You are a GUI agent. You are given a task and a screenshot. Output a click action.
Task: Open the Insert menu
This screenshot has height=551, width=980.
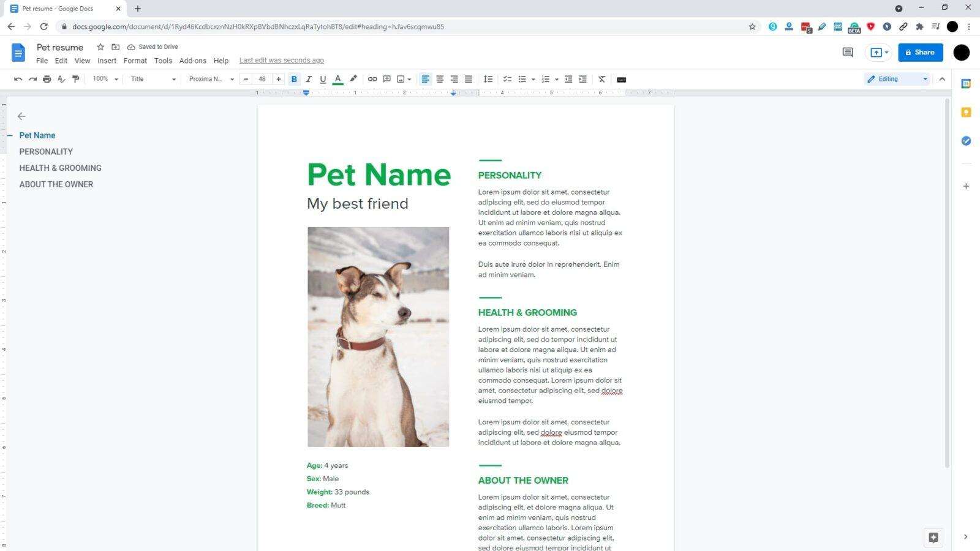107,60
